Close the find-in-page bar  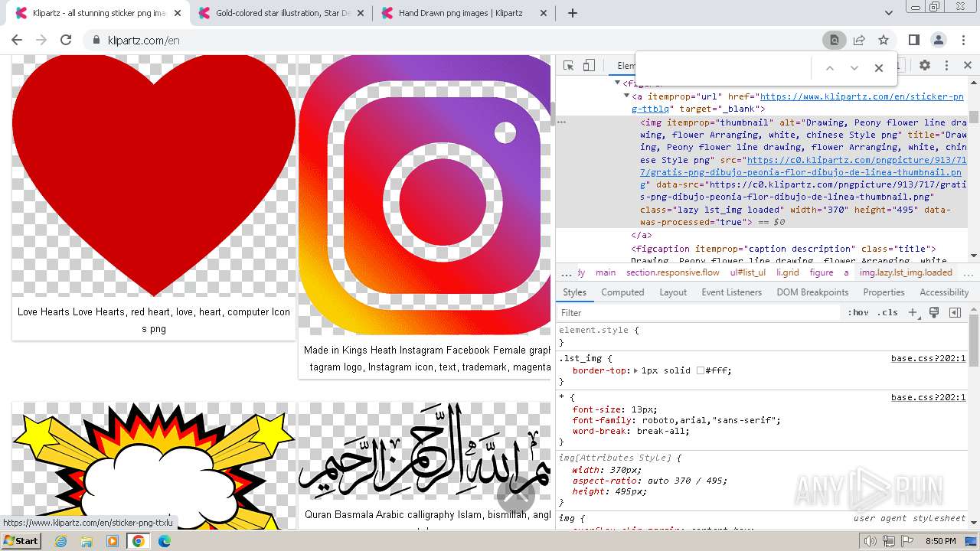click(879, 68)
